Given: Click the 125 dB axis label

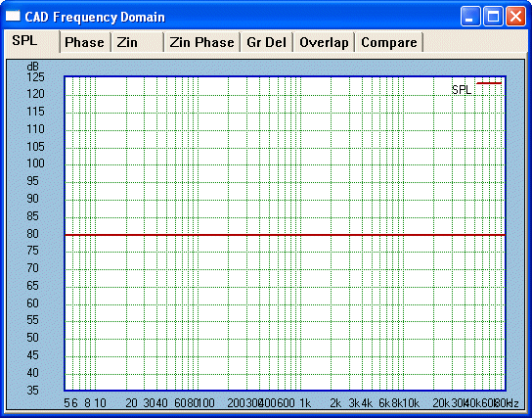Looking at the screenshot, I should coord(35,77).
